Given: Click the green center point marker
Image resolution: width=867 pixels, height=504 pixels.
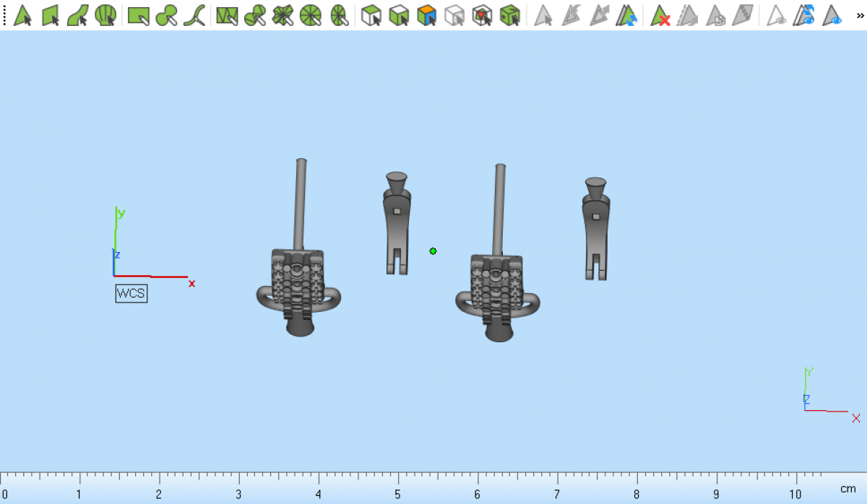Looking at the screenshot, I should click(x=433, y=251).
